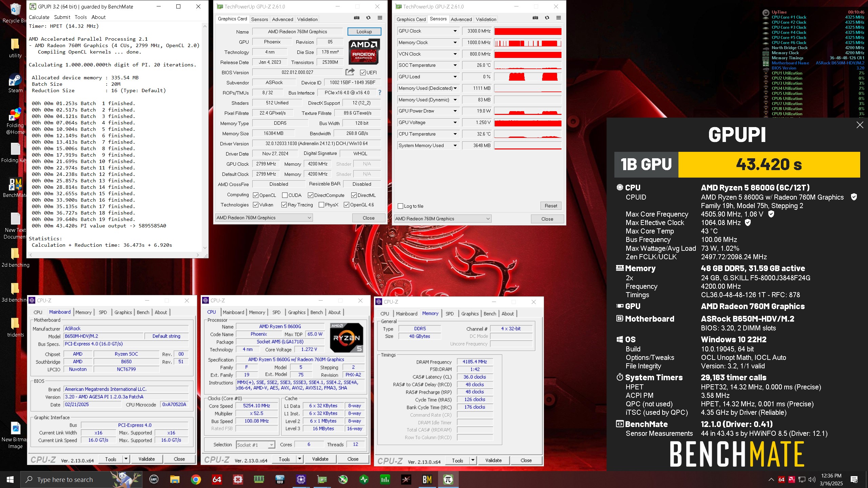Viewport: 868px width, 488px height.
Task: Open Steam desktop icon
Action: [15, 83]
